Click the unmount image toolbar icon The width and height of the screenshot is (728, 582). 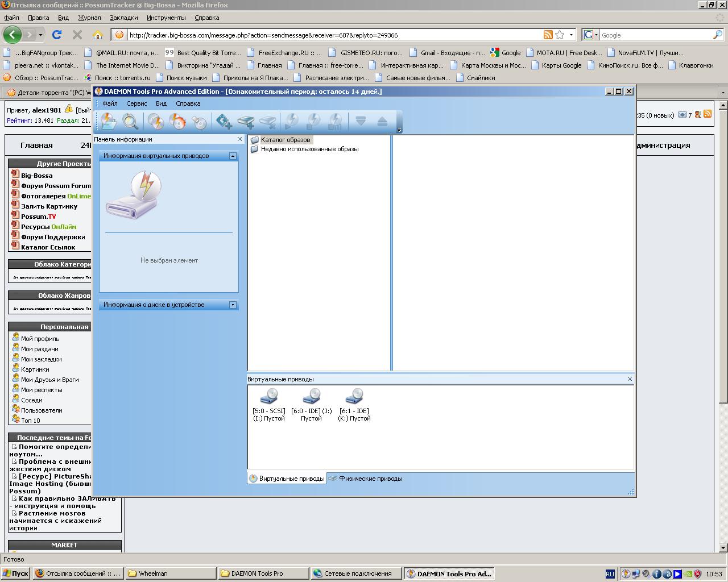coord(313,121)
